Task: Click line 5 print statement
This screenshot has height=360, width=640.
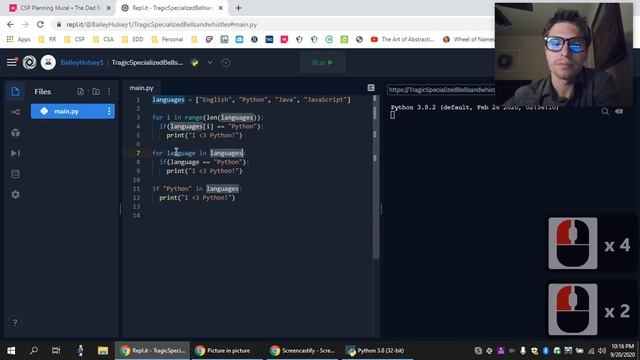Action: pyautogui.click(x=204, y=135)
